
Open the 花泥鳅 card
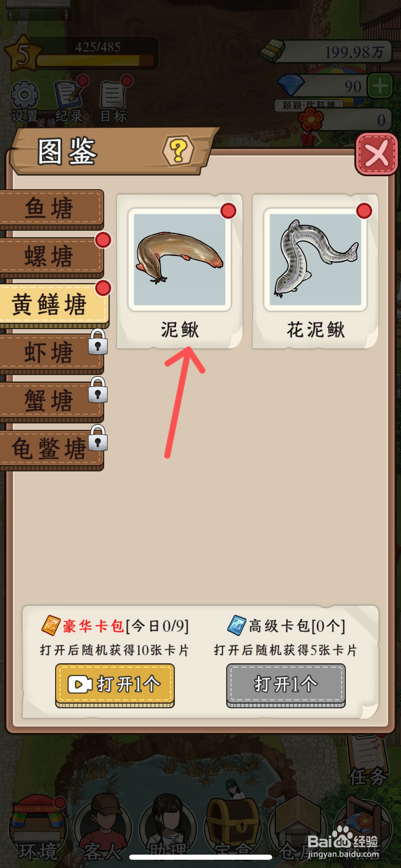click(315, 271)
